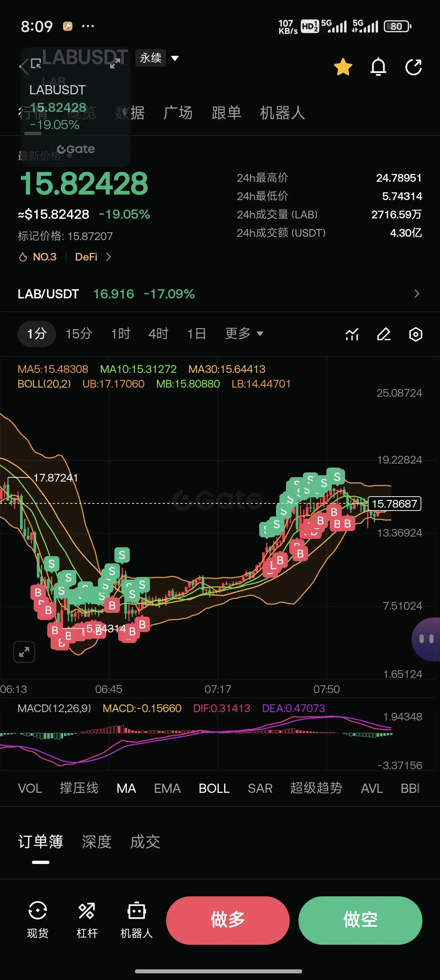Tap the status bar notification app icon

(x=67, y=26)
